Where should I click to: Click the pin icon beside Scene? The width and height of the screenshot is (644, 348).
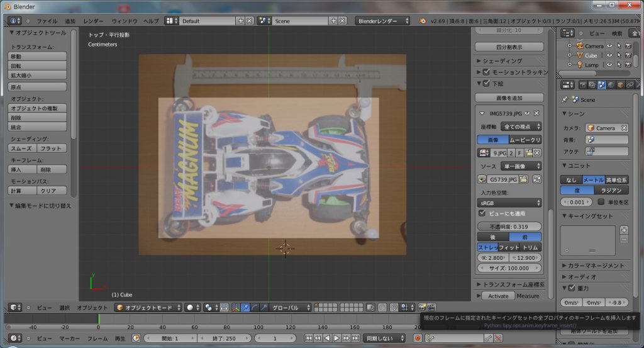pos(565,99)
